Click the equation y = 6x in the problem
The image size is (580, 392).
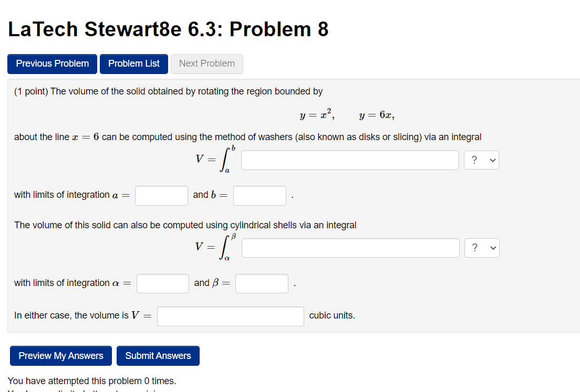[376, 114]
